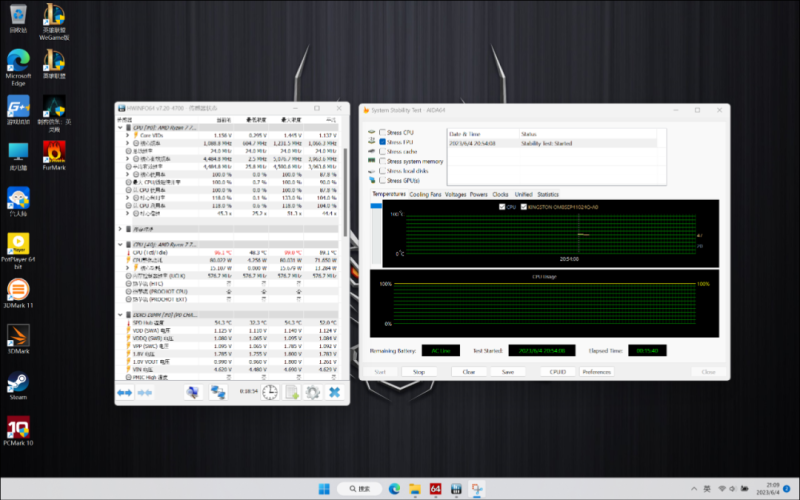Enable Stress system memory checkbox
Viewport: 800px width, 500px height.
383,161
